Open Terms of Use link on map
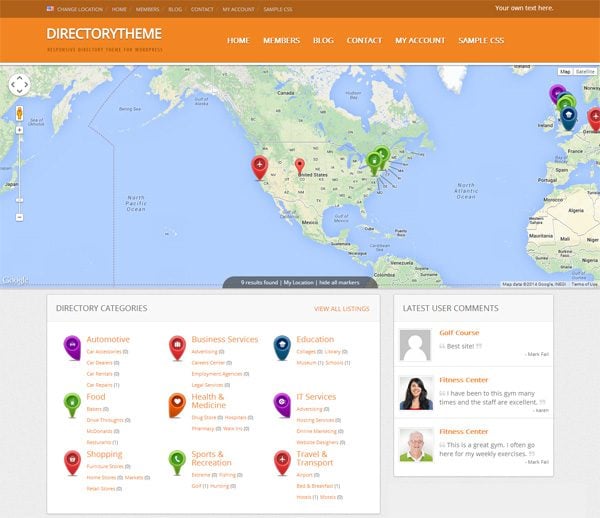Image resolution: width=600 pixels, height=518 pixels. 584,284
